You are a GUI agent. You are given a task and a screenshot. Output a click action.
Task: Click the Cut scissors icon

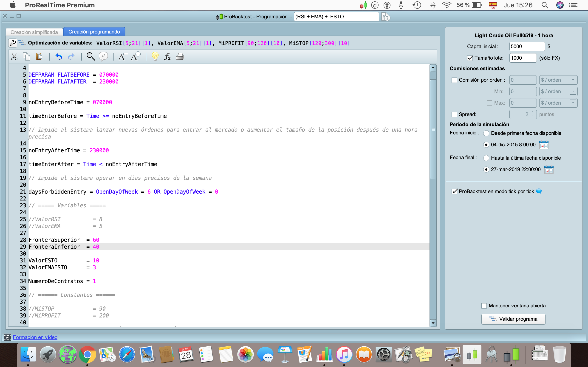click(x=14, y=57)
